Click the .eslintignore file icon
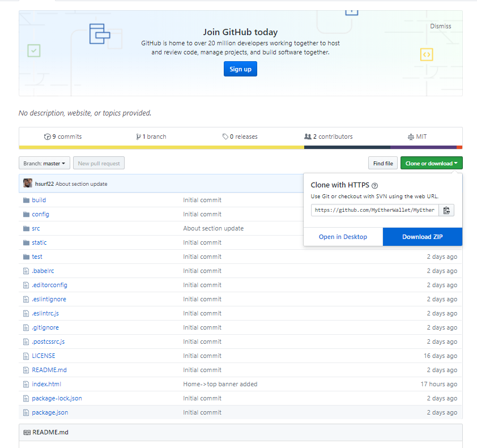 click(x=26, y=299)
